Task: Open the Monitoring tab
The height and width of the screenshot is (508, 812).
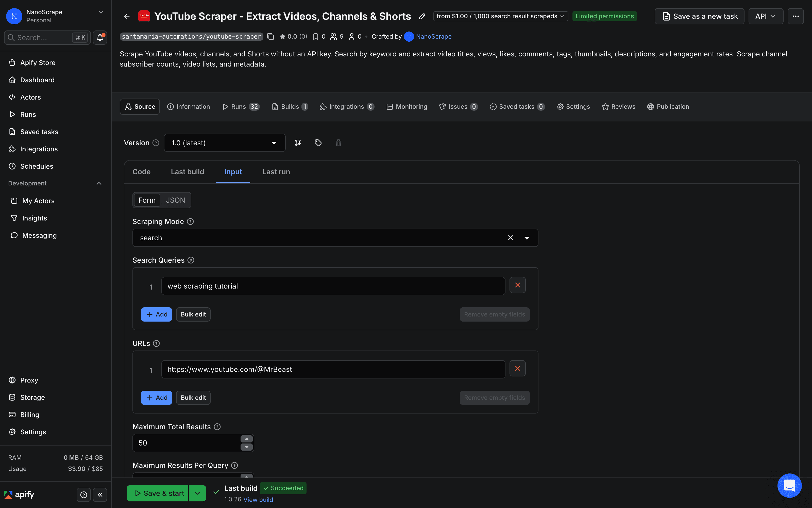Action: 407,106
